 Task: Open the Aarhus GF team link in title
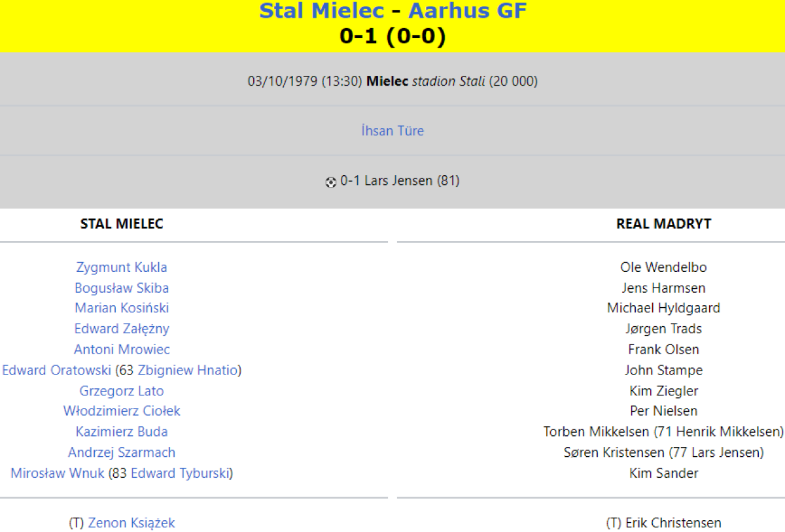coord(467,11)
